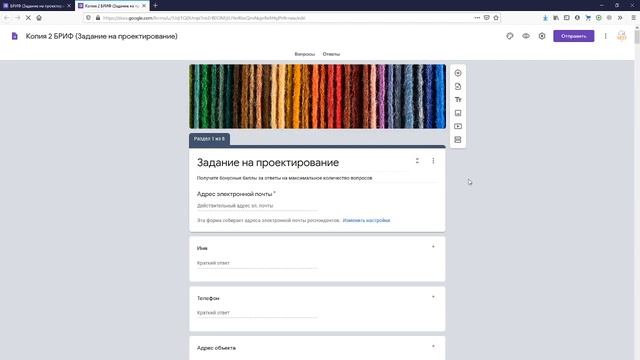Click the Google account avatar

point(621,36)
